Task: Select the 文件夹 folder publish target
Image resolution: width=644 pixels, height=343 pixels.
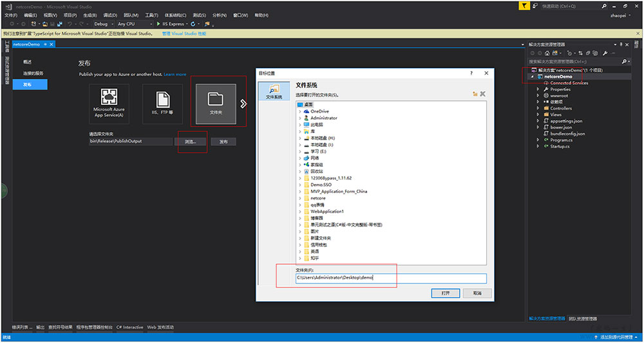Action: click(x=216, y=104)
